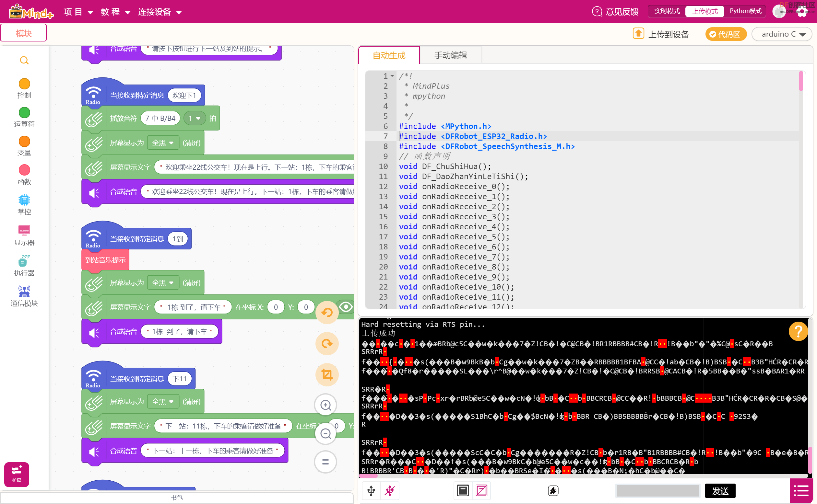Click the serial send text input
The height and width of the screenshot is (504, 817).
coord(657,491)
